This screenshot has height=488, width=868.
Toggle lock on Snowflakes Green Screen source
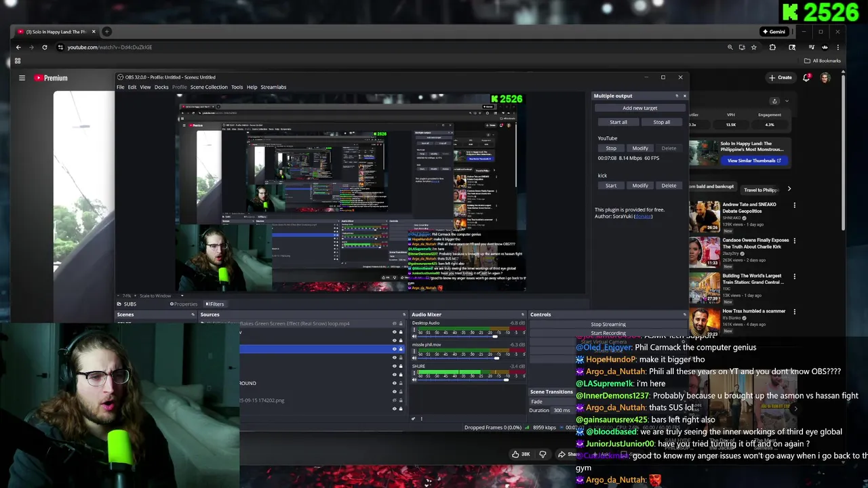click(x=401, y=323)
